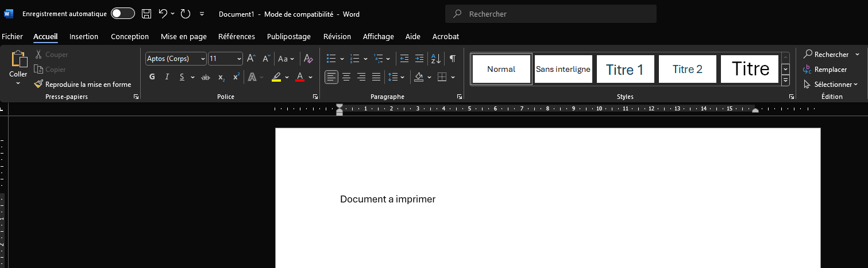
Task: Clear all formatting with the eraser icon
Action: 308,59
